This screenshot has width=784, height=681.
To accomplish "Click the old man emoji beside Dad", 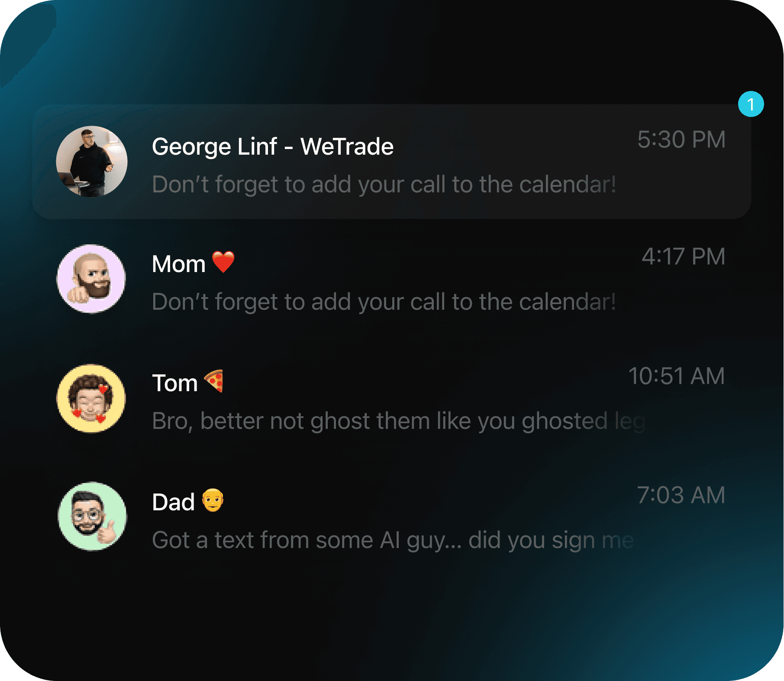I will pos(213,500).
